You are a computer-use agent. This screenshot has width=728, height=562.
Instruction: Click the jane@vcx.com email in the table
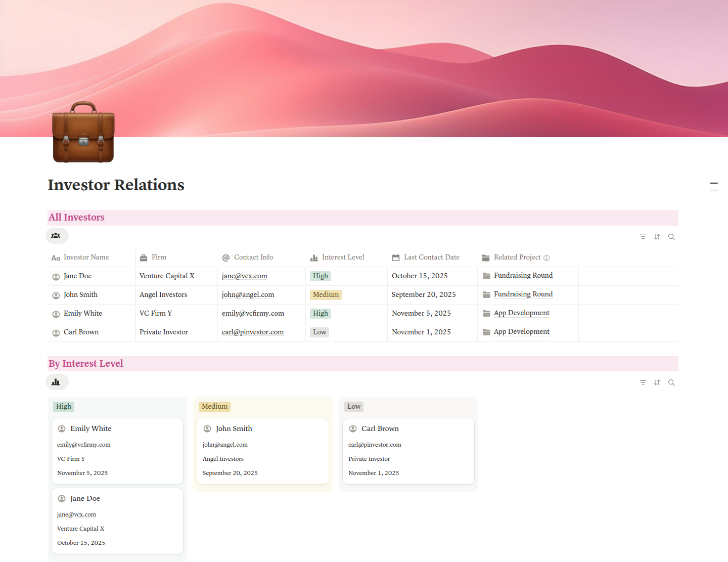point(245,276)
